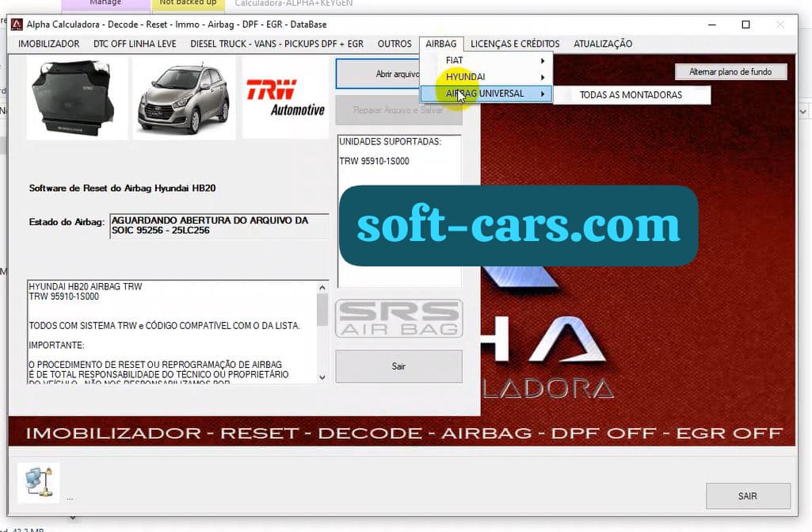This screenshot has height=532, width=812.
Task: Open DIESEL TRUCK - VANS - PICKUPS DPF + EGR menu
Action: pyautogui.click(x=276, y=44)
